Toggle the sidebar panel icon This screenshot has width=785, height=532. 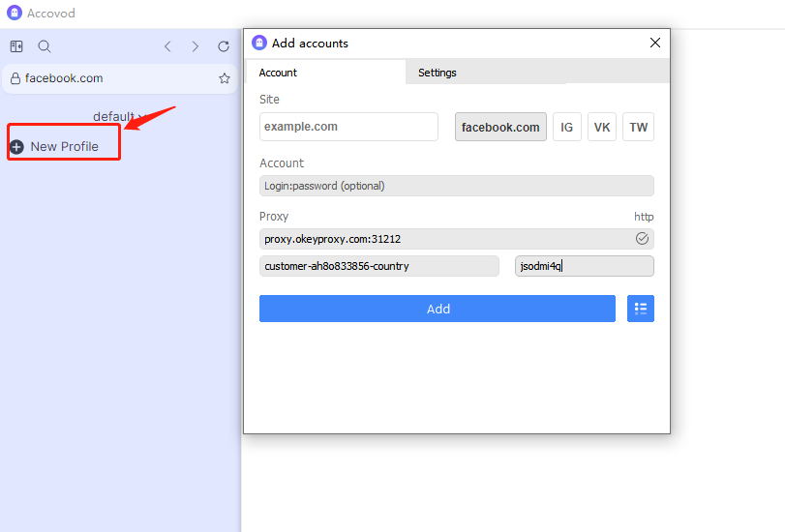tap(16, 46)
